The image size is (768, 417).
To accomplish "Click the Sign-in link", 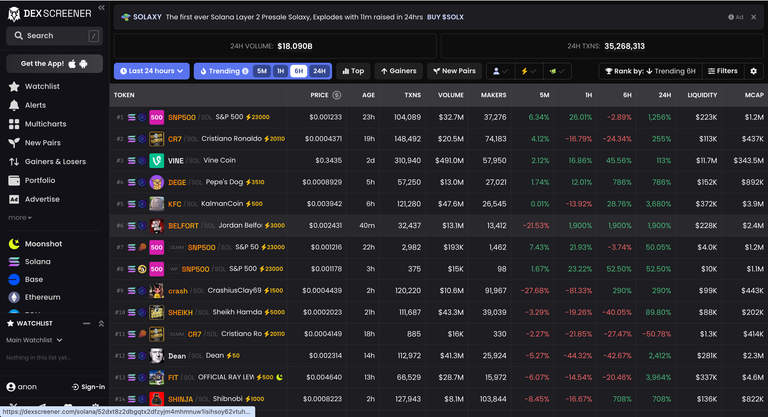I will coord(88,387).
